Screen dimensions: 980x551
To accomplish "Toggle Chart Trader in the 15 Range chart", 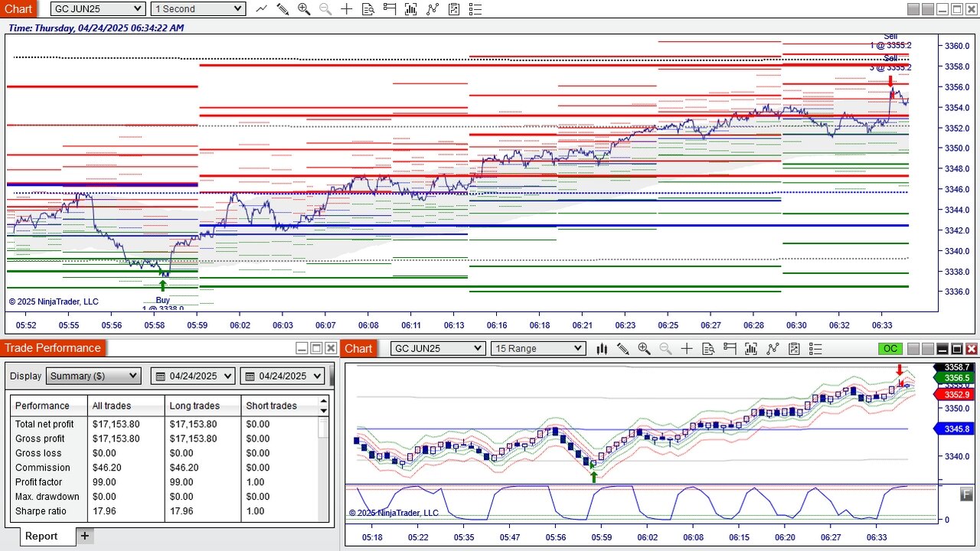I will (730, 349).
